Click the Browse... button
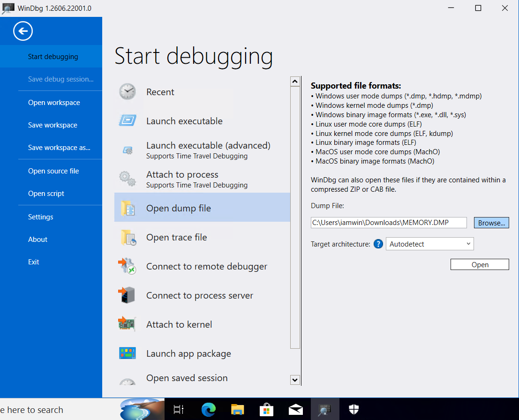The image size is (519, 420). pyautogui.click(x=491, y=223)
